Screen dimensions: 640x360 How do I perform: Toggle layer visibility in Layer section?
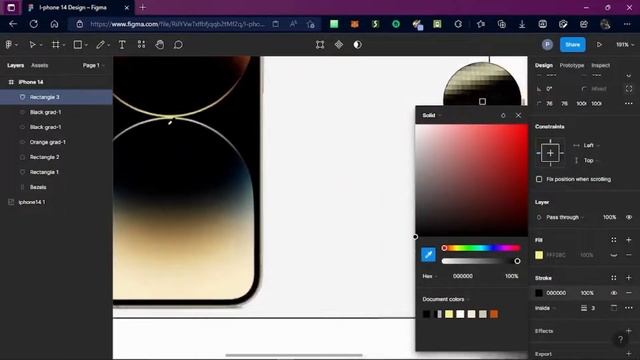629,218
